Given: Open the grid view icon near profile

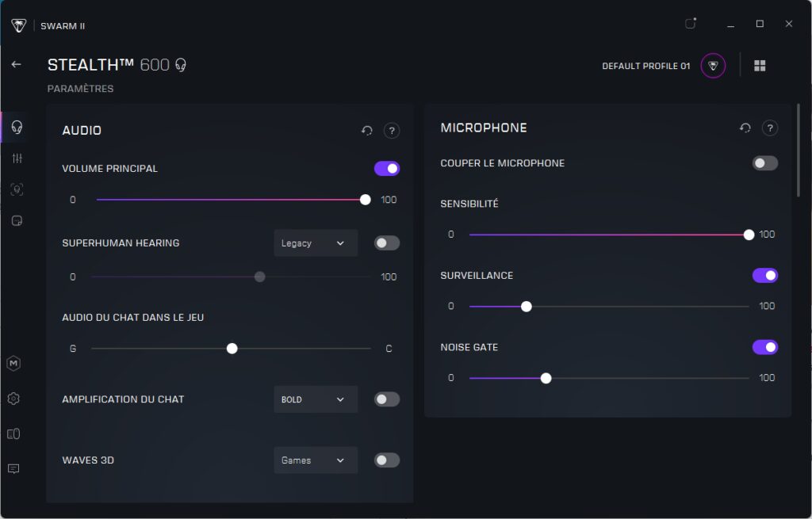Looking at the screenshot, I should 760,66.
